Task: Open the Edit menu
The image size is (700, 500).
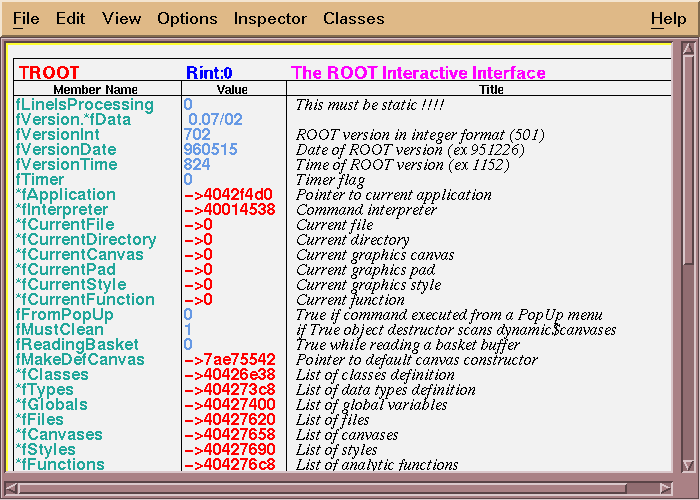Action: 70,19
